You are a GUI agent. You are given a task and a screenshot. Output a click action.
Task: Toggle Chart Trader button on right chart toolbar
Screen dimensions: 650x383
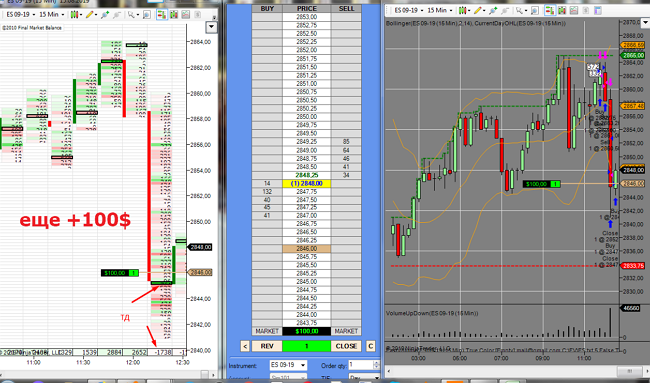[550, 10]
